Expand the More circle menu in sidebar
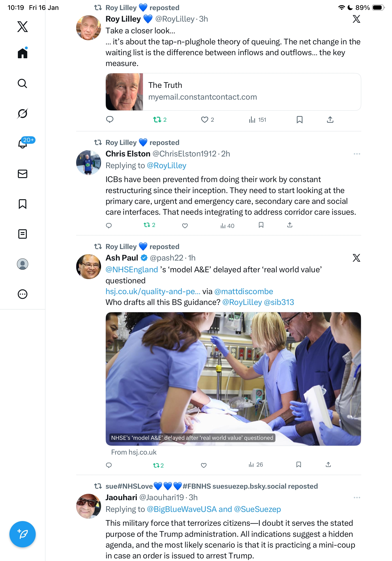 (x=23, y=294)
